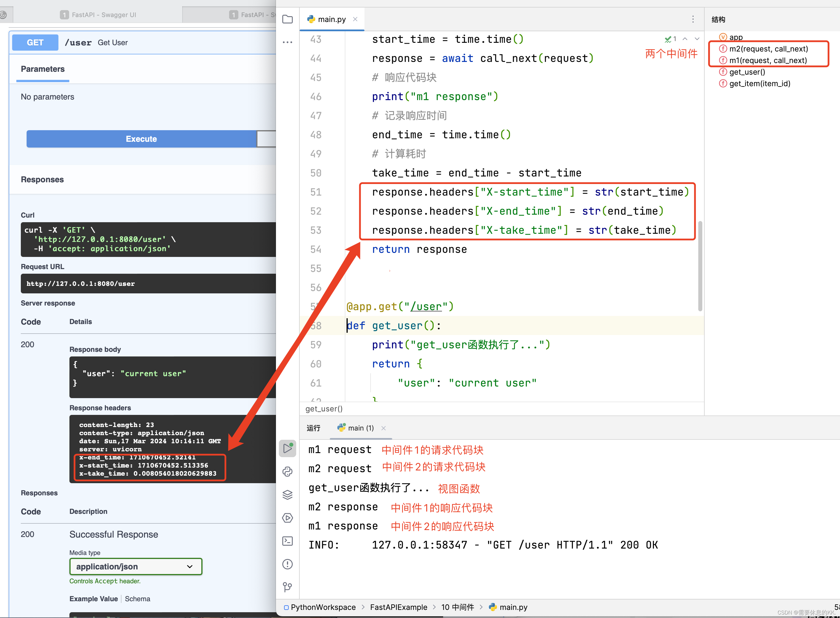Click FastAPIExample in the breadcrumb bar
The image size is (840, 618).
point(399,607)
